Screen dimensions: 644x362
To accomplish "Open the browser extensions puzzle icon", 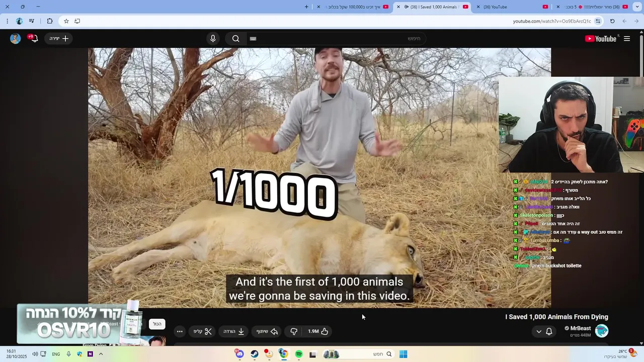I will coord(49,21).
